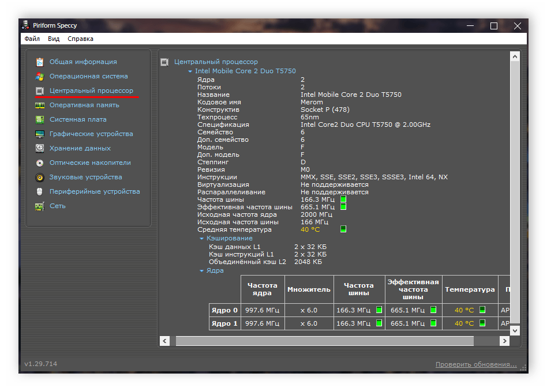Click the Оперативная память RAM stick icon

[x=40, y=105]
